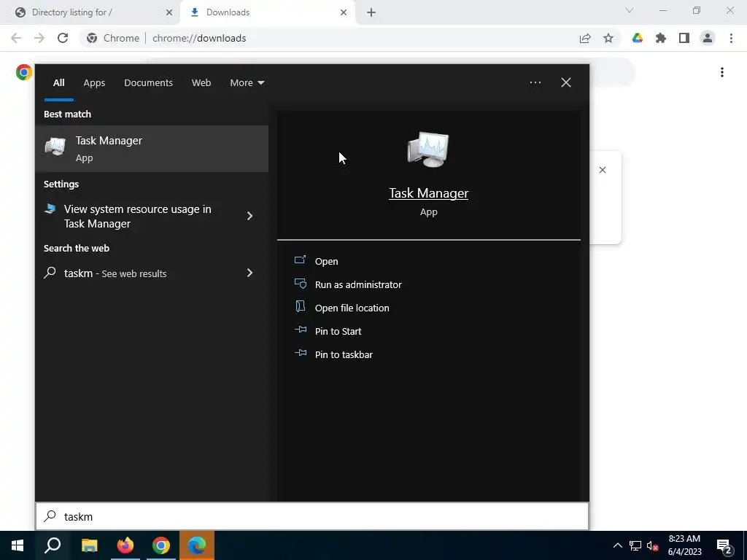Select the Documents search filter tab
Viewport: 747px width, 560px height.
click(148, 82)
